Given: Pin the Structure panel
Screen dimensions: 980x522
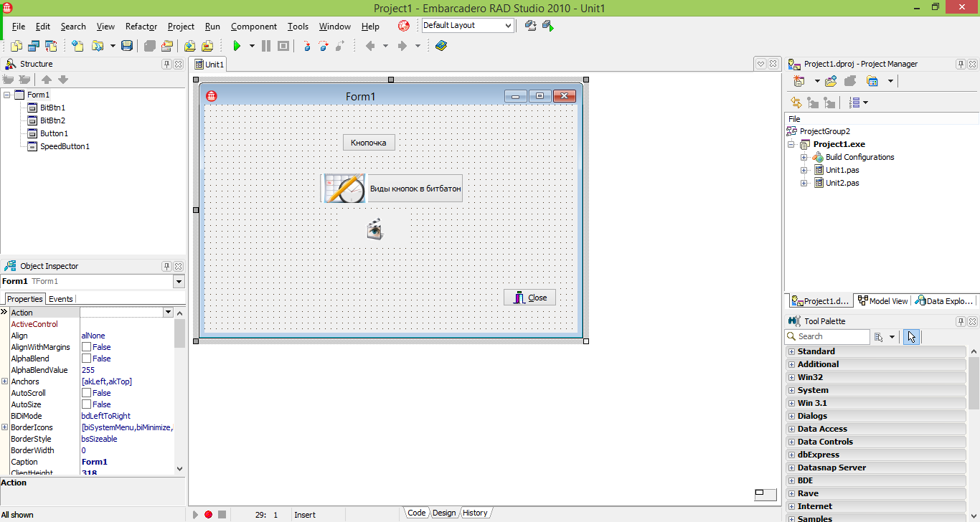Looking at the screenshot, I should (x=166, y=64).
